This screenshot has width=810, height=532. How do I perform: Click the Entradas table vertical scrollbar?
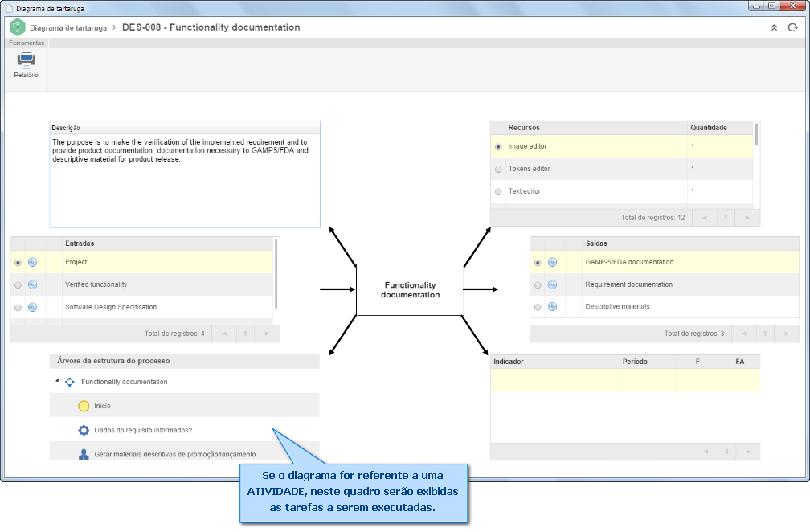tap(276, 274)
